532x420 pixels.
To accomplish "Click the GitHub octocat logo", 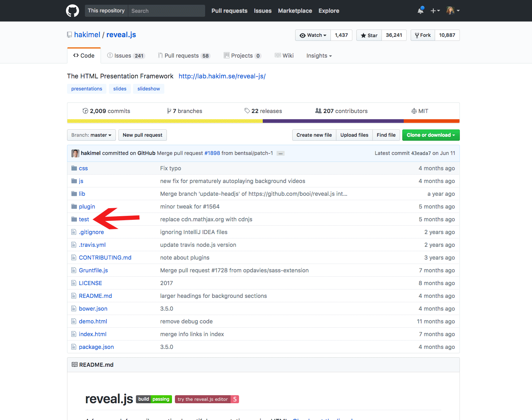I will click(x=73, y=11).
